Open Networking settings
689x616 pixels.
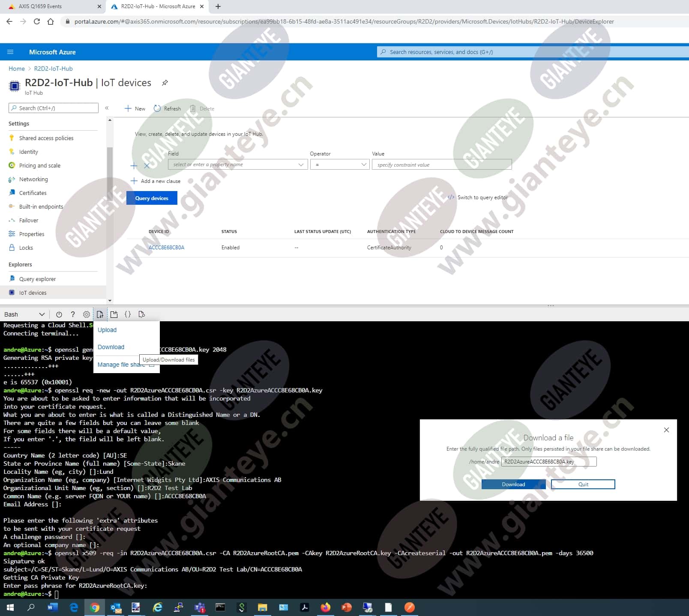[x=33, y=179]
